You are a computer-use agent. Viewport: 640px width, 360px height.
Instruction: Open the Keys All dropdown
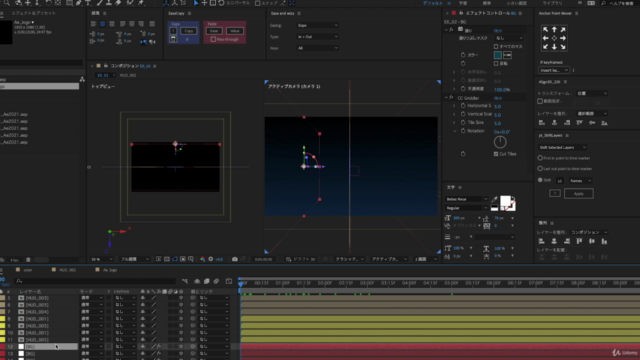(x=317, y=48)
